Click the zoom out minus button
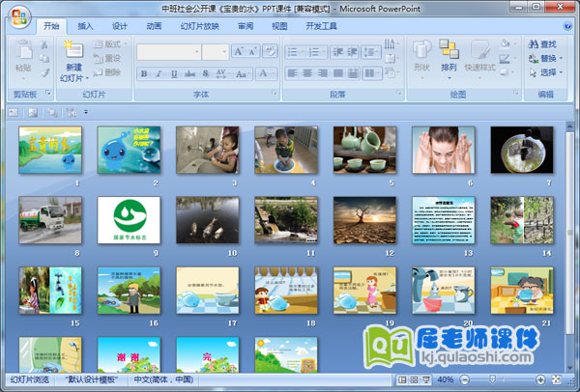Viewport: 580px width, 392px height. [x=465, y=379]
